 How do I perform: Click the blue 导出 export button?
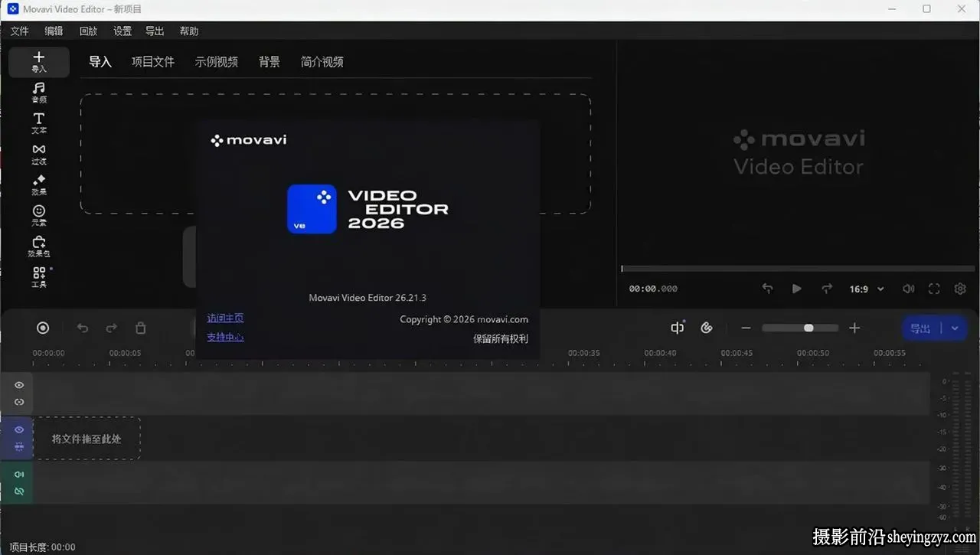921,328
